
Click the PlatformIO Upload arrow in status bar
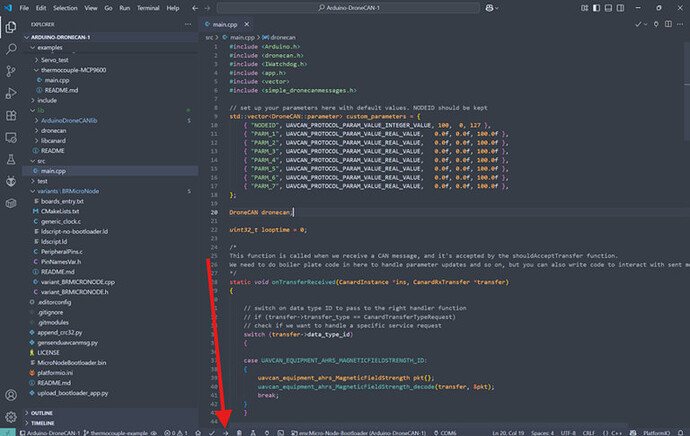225,432
